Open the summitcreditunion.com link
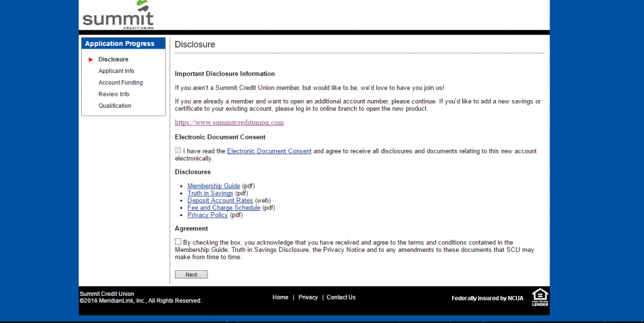Viewport: 644px width, 323px height. pos(229,122)
